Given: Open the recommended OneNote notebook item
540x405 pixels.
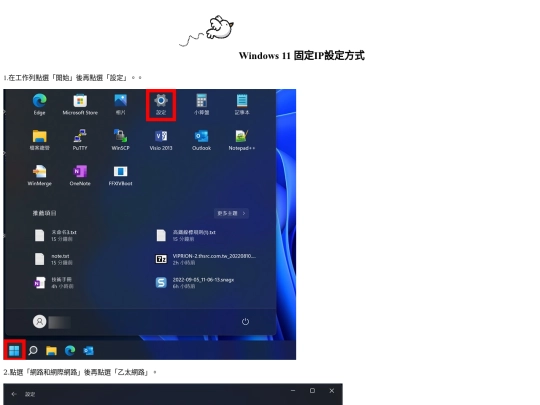Looking at the screenshot, I should (x=54, y=283).
